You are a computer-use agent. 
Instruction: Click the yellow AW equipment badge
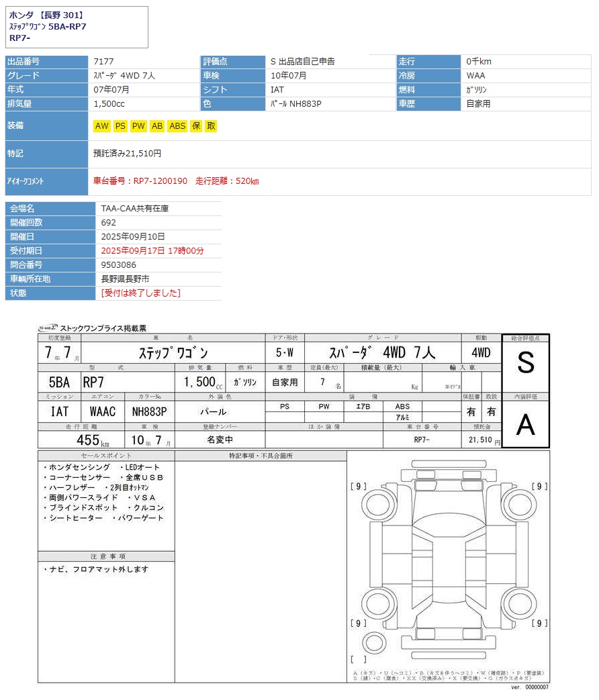[101, 126]
